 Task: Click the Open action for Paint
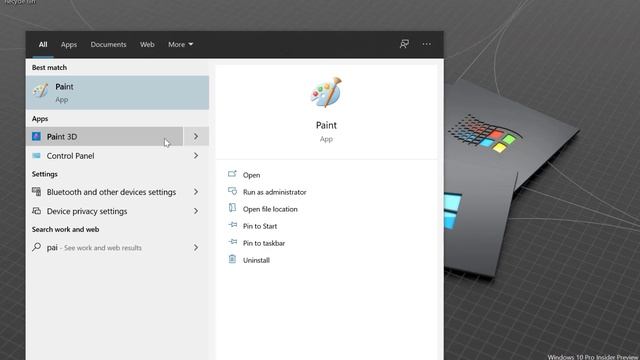click(x=251, y=175)
